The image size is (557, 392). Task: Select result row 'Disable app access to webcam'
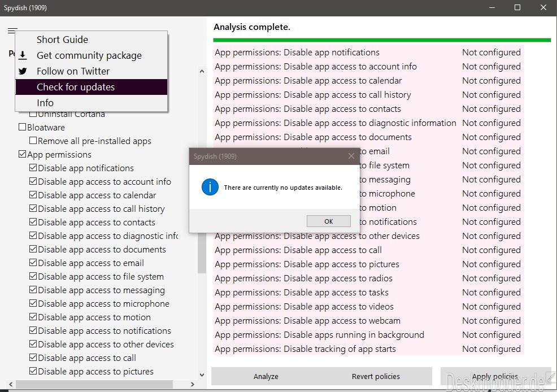tap(368, 321)
